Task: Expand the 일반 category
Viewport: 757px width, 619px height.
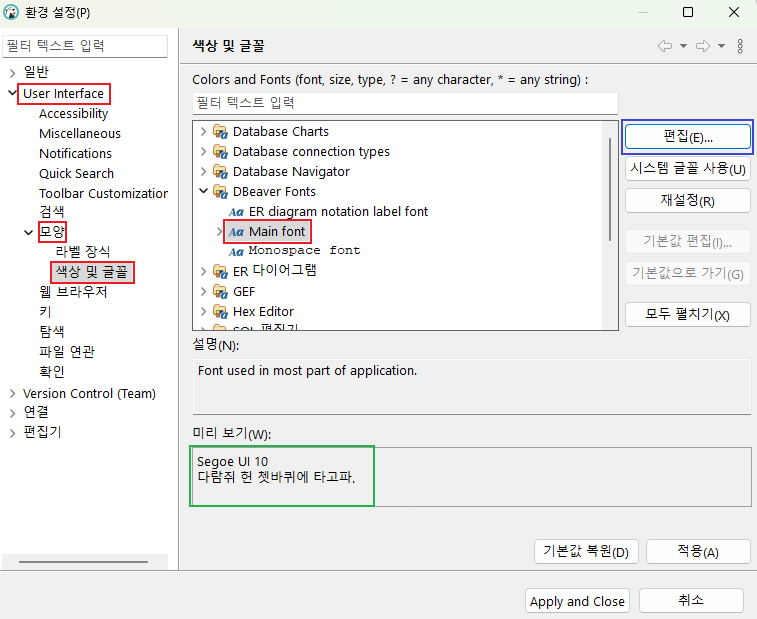Action: point(13,73)
